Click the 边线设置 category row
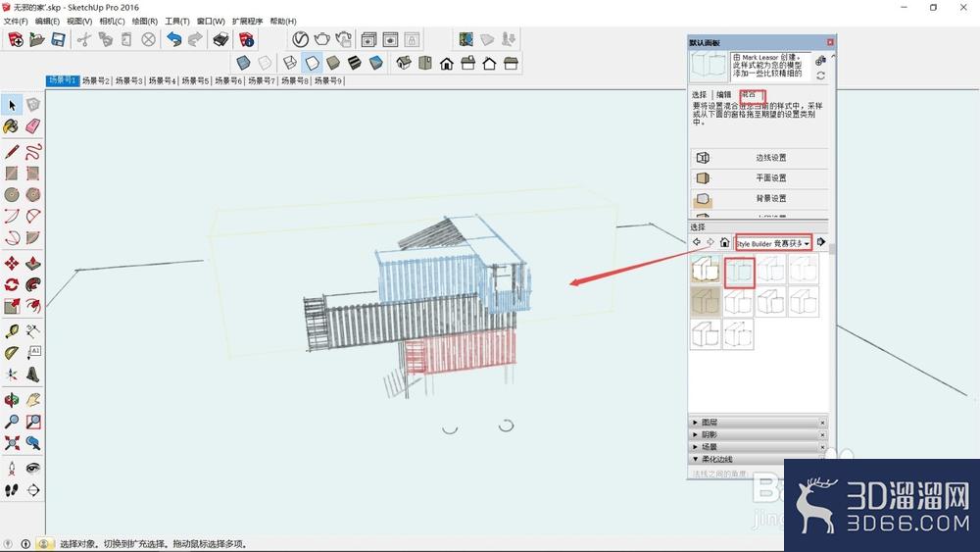Screen dimensions: 980x552 pyautogui.click(x=759, y=158)
